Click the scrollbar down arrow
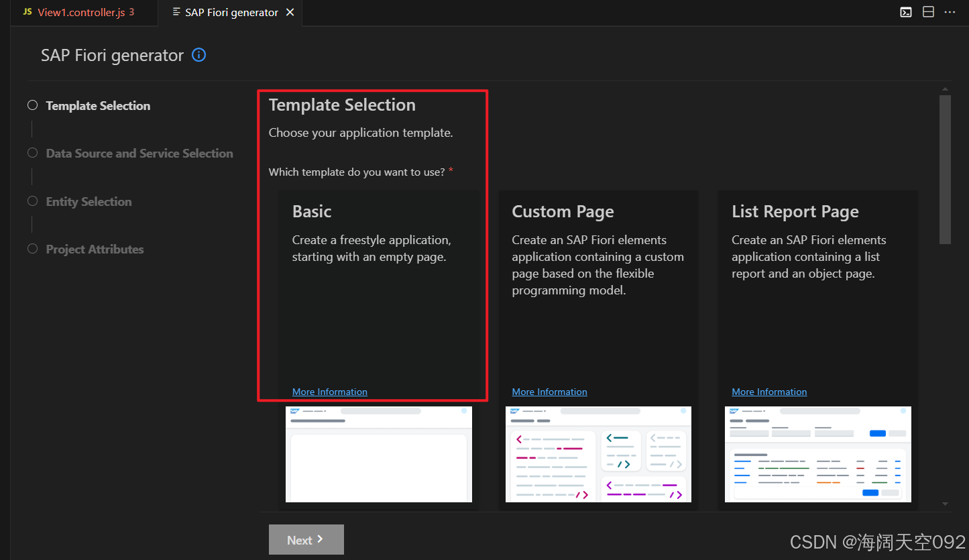Screen dimensions: 969x560 pos(945,504)
